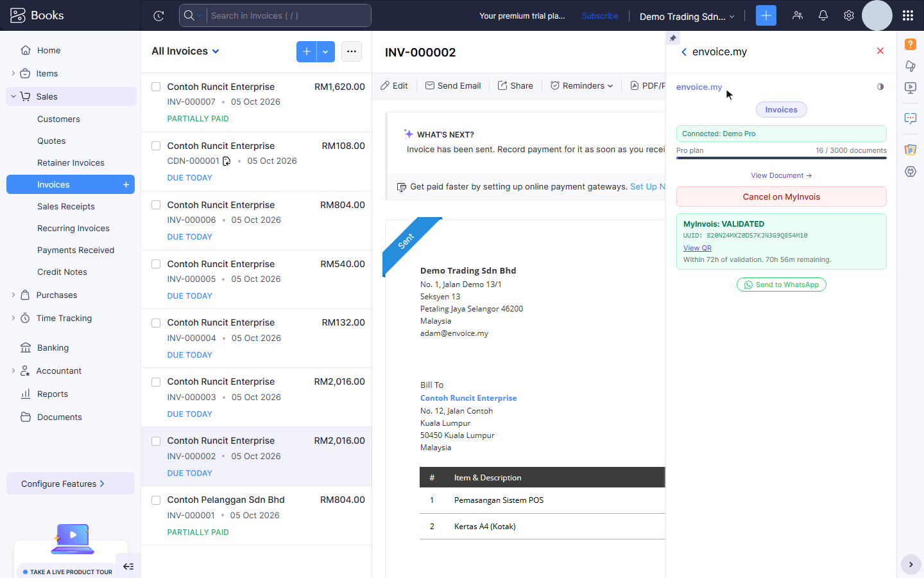
Task: Expand the Purchases section
Action: coord(13,295)
